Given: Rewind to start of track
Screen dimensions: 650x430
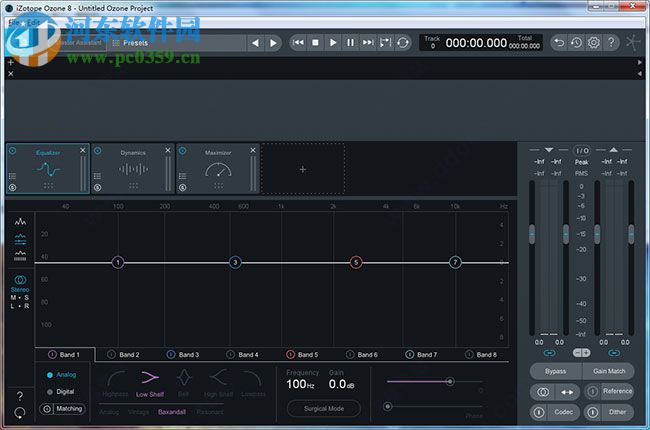Looking at the screenshot, I should pos(298,42).
